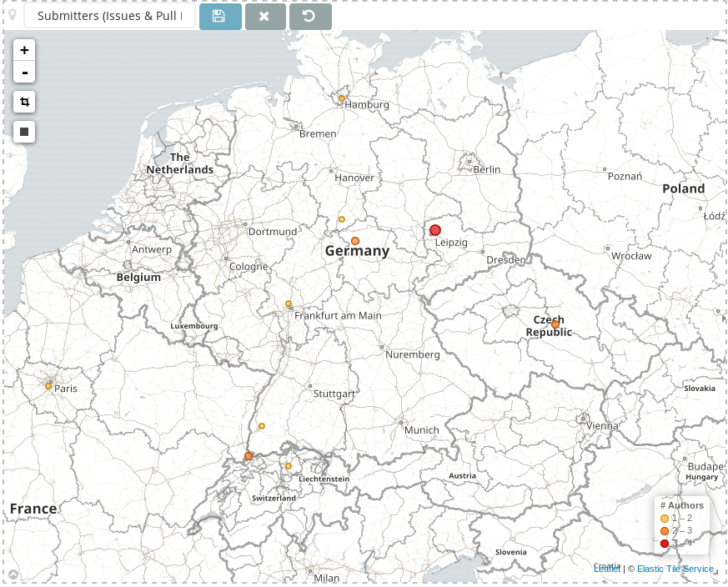728x587 pixels.
Task: Click the 1 – 2 authors legend swatch
Action: click(x=665, y=519)
